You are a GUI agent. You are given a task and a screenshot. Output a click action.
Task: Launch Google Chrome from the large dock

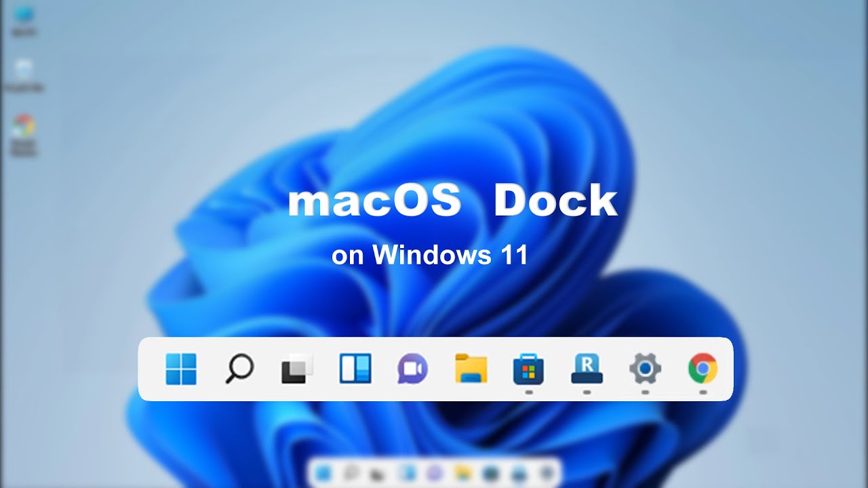pyautogui.click(x=703, y=369)
